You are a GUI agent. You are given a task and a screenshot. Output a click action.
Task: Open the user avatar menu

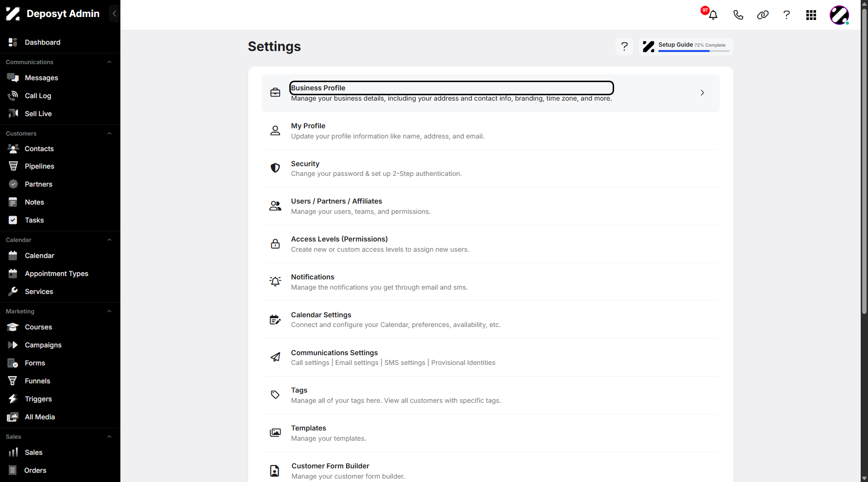(x=839, y=15)
